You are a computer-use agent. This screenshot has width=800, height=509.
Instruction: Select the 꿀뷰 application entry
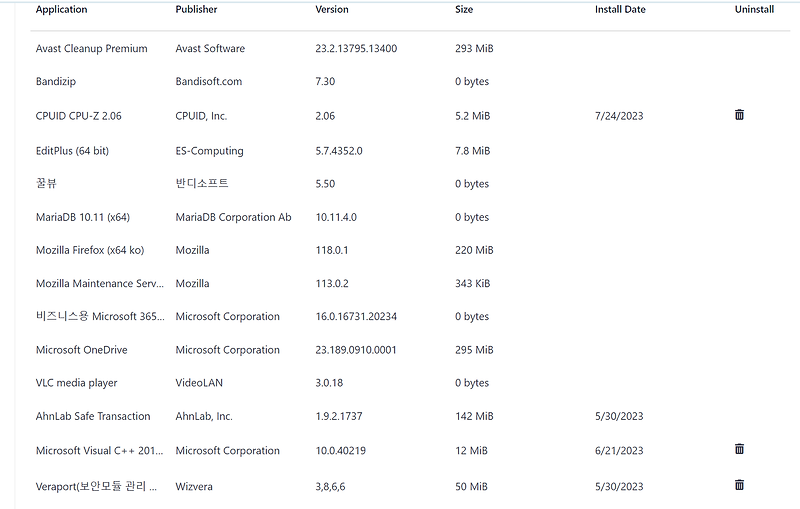click(46, 183)
